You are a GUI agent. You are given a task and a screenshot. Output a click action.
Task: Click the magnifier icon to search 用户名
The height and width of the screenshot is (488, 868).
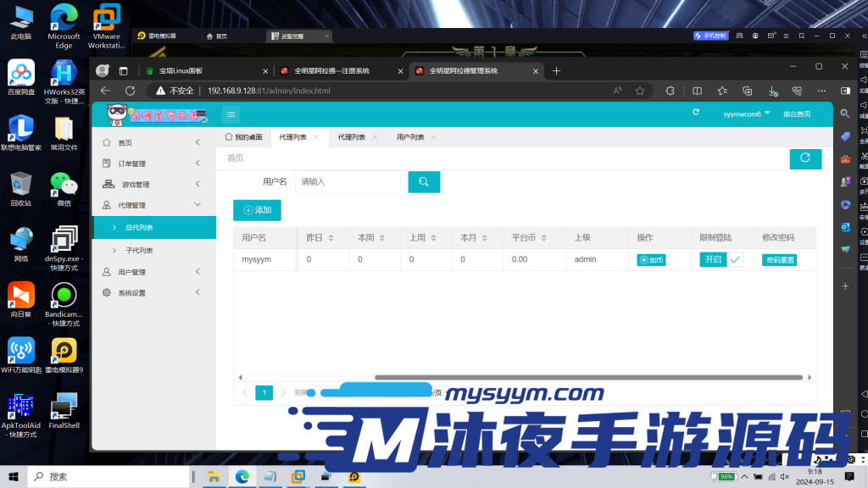[x=423, y=181]
